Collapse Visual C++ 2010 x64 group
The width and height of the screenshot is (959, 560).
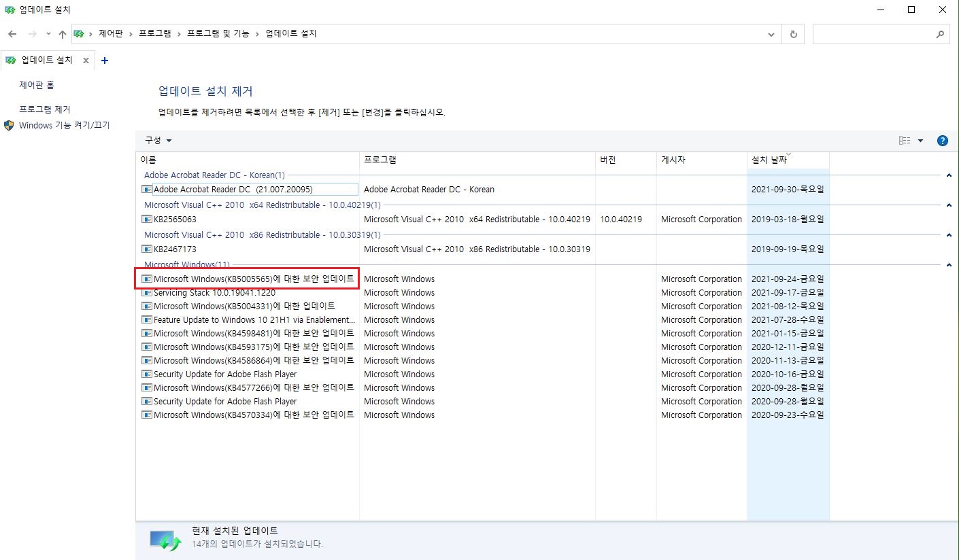click(x=948, y=205)
